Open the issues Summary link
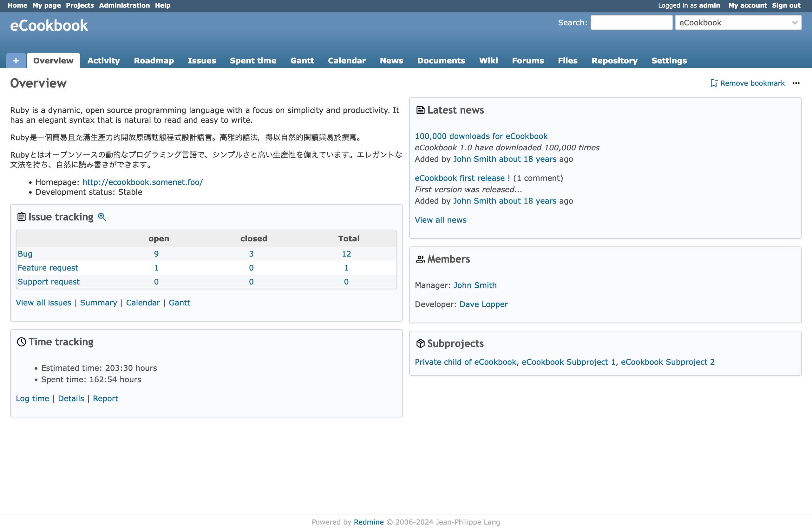This screenshot has width=812, height=529. coord(99,303)
